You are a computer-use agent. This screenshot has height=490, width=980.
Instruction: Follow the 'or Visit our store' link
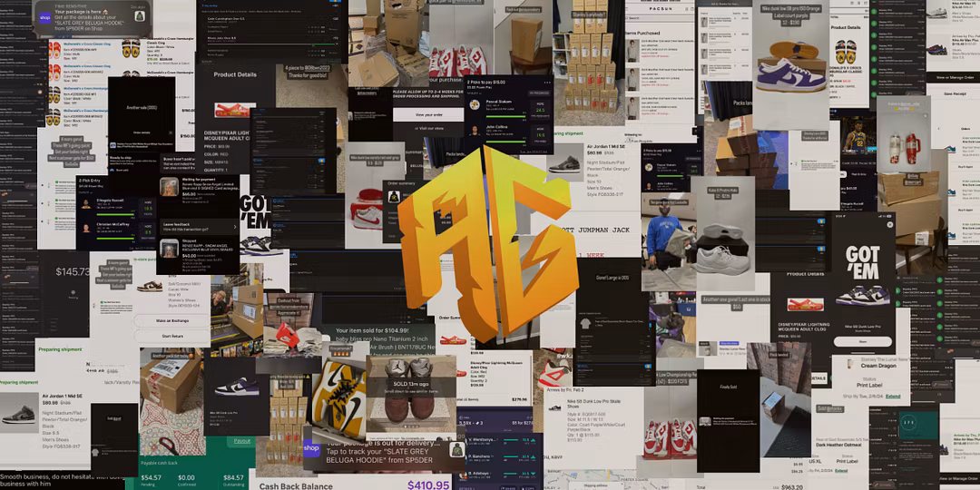coord(428,129)
